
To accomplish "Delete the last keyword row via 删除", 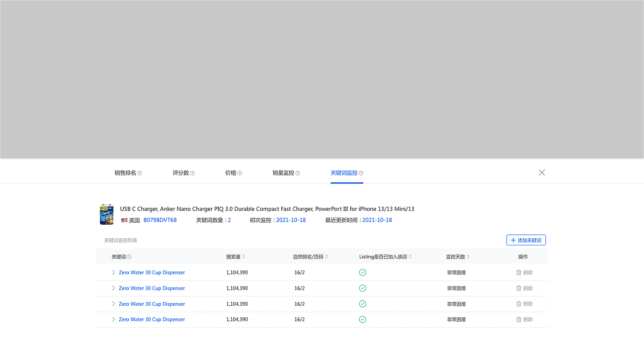I will pyautogui.click(x=524, y=319).
